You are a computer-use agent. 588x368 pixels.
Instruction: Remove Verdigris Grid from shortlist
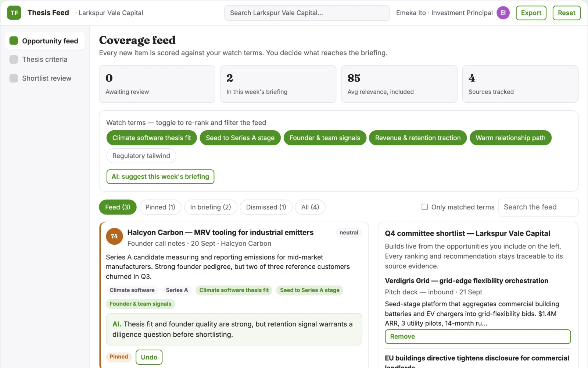[478, 336]
